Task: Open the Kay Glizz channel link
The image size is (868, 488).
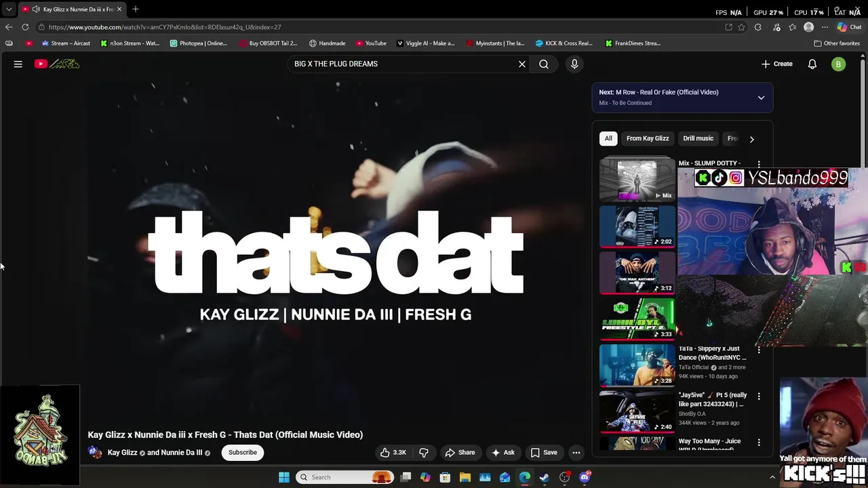Action: pos(123,453)
